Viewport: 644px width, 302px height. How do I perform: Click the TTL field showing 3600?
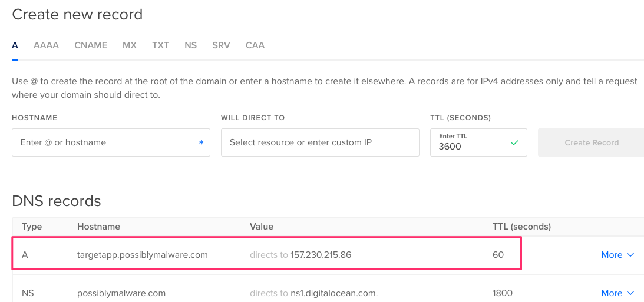point(478,142)
